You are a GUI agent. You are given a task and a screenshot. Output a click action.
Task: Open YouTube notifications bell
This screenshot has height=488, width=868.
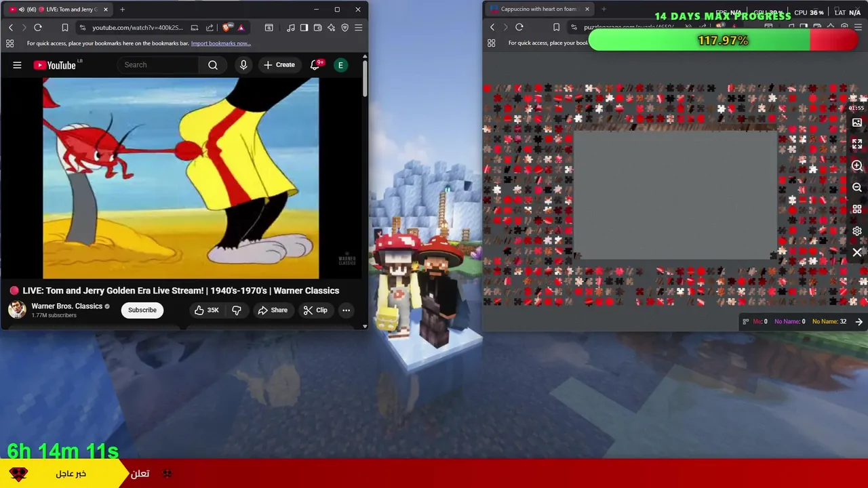click(x=315, y=65)
